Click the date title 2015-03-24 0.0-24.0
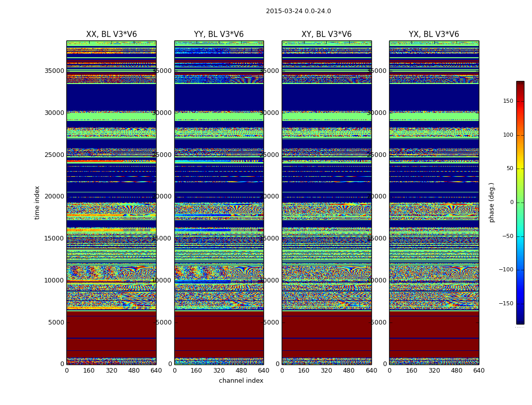 click(x=298, y=11)
